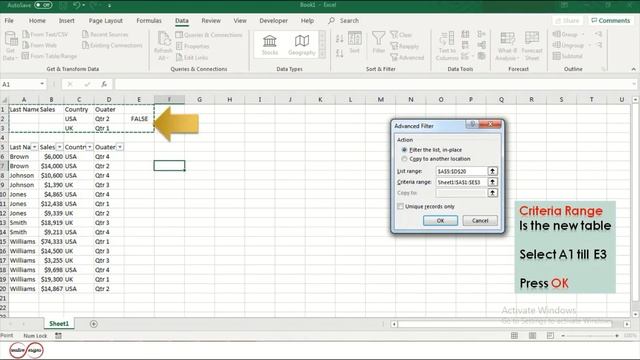Check 'Unique records only' box
The width and height of the screenshot is (640, 360).
click(x=400, y=207)
